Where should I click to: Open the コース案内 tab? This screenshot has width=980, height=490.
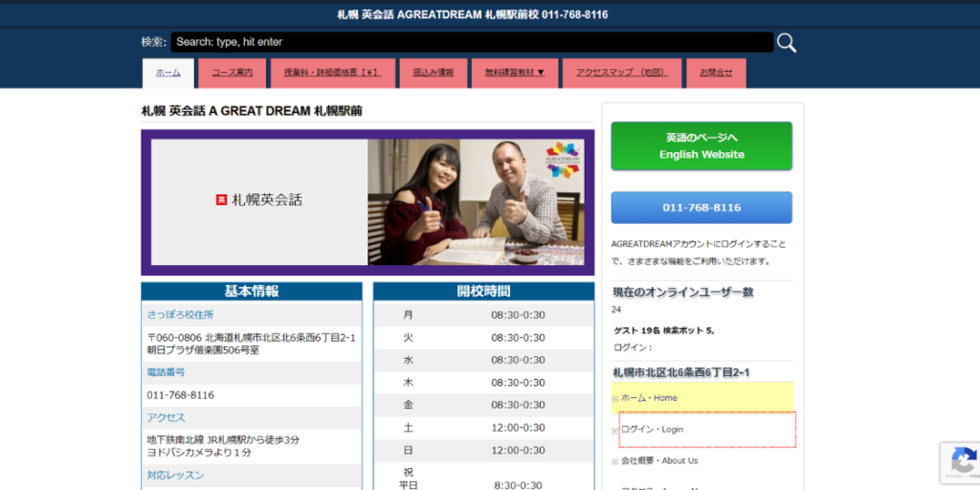232,73
